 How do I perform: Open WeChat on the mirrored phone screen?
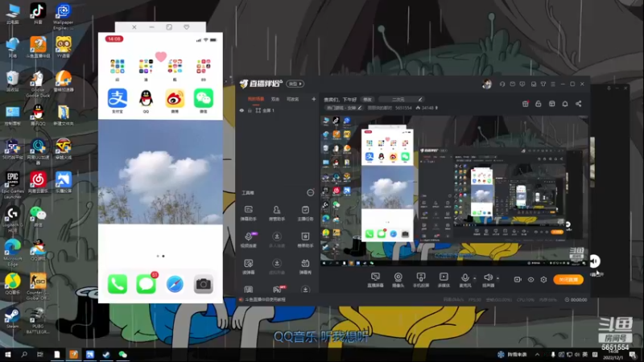[204, 98]
